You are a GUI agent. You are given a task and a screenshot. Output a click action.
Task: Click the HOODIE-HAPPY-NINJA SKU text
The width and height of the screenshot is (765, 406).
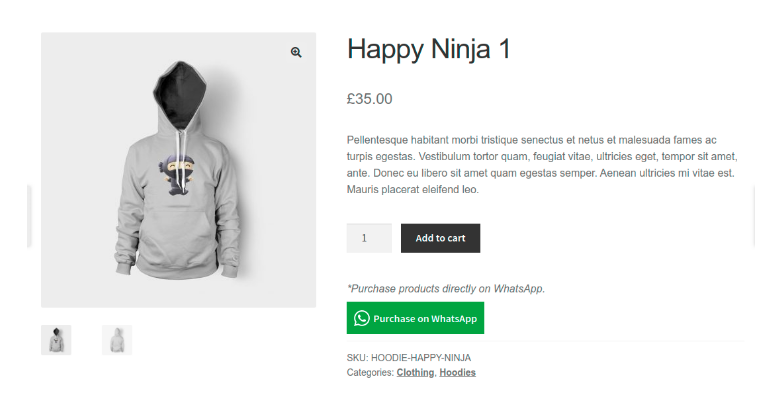pos(420,357)
